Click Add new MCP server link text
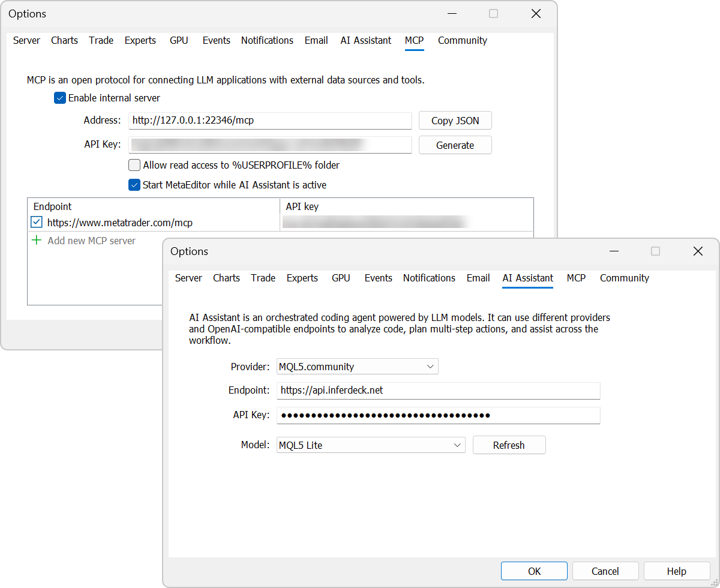 pos(92,241)
